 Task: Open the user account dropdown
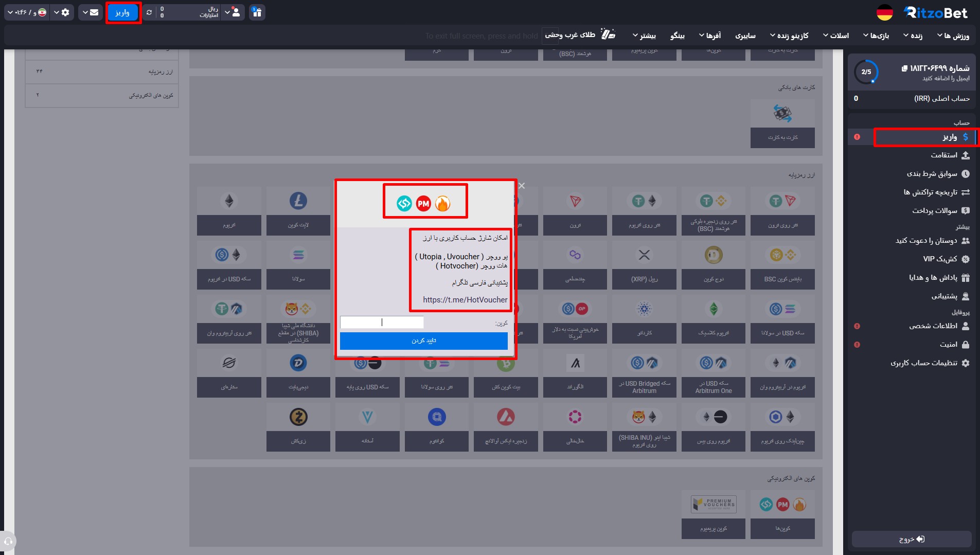click(233, 12)
